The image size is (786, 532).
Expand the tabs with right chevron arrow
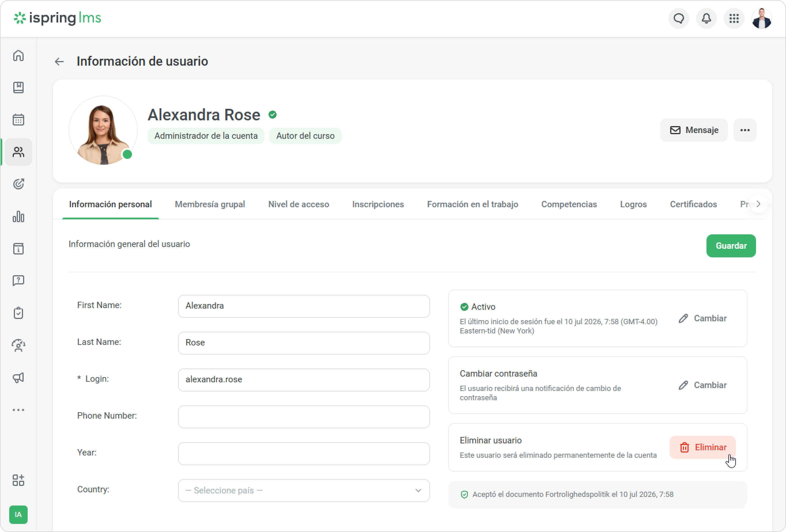click(758, 204)
